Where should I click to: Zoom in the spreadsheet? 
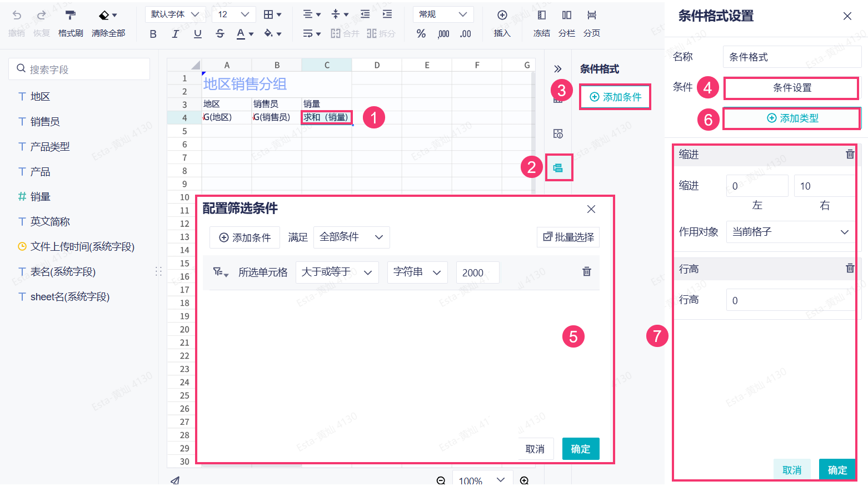click(x=524, y=480)
